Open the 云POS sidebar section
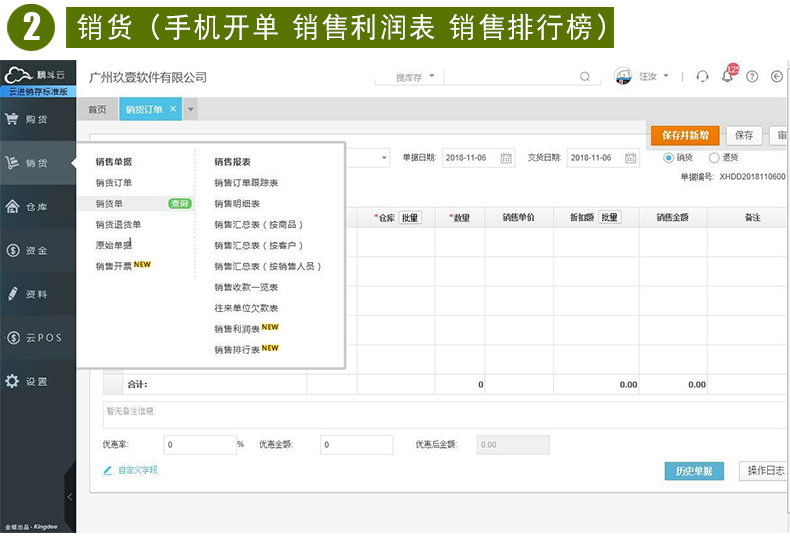Image resolution: width=790 pixels, height=539 pixels. click(38, 338)
